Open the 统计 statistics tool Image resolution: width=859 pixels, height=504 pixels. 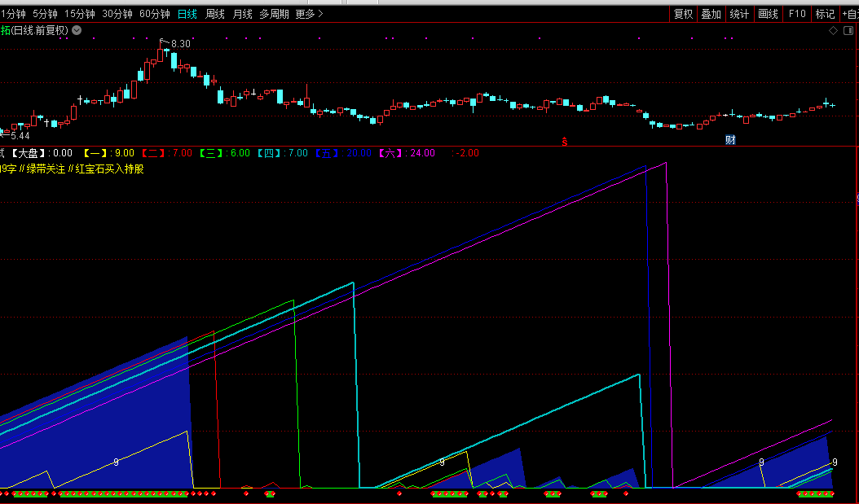click(739, 14)
